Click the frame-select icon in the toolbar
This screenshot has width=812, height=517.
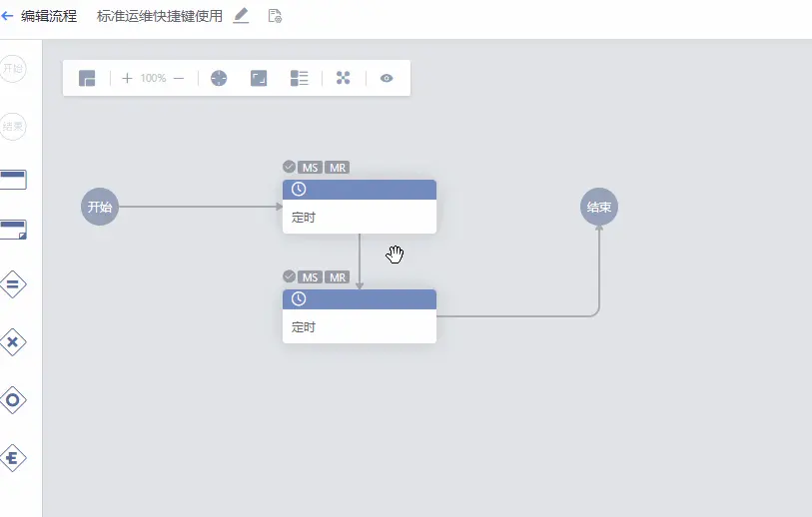pos(259,78)
